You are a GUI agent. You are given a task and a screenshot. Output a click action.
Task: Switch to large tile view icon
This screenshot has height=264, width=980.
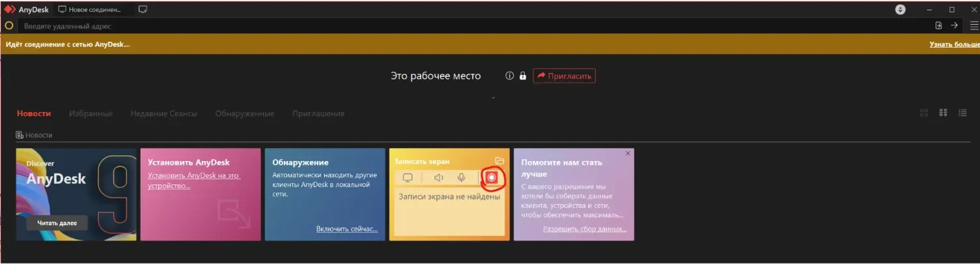(923, 113)
